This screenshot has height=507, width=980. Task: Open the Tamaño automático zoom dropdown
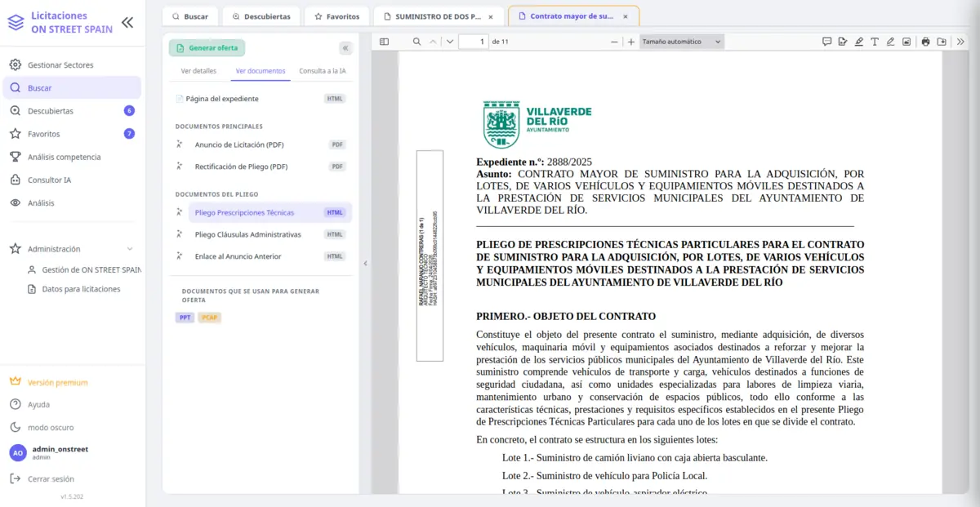pyautogui.click(x=681, y=42)
